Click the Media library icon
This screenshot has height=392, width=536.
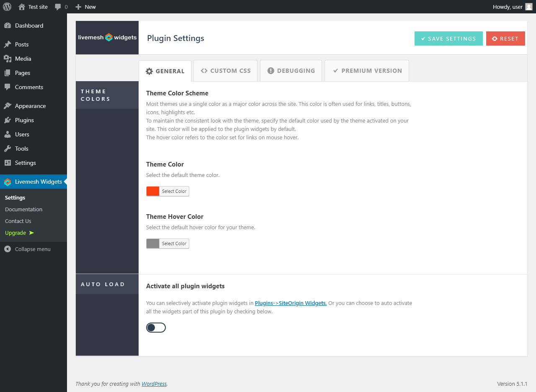pyautogui.click(x=8, y=59)
